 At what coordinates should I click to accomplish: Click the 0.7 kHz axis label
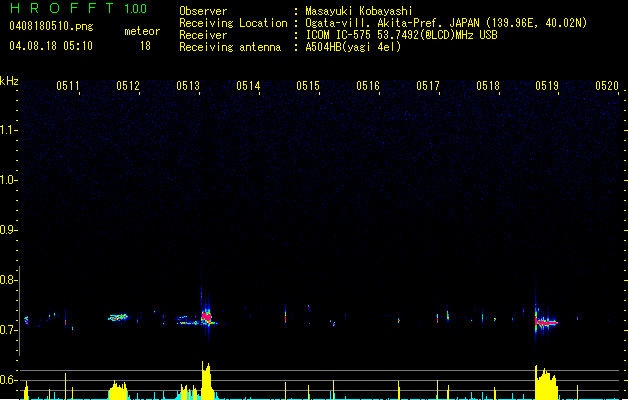tap(7, 330)
